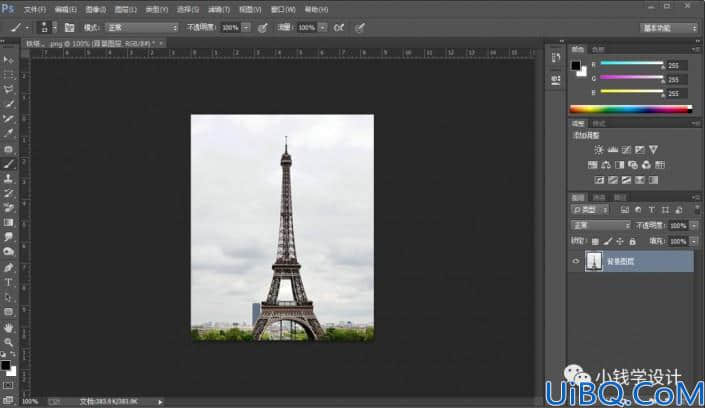
Task: Add an Invert adjustment layer
Action: 599,180
